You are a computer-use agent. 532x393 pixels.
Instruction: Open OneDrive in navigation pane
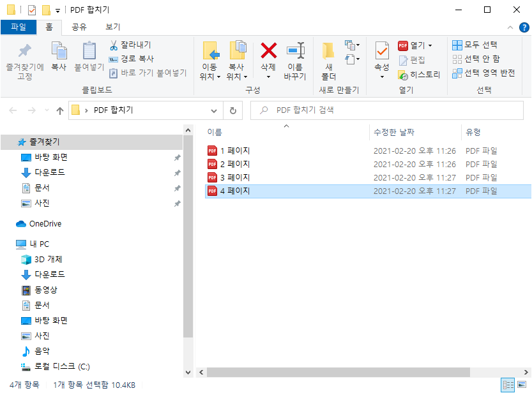pyautogui.click(x=45, y=224)
